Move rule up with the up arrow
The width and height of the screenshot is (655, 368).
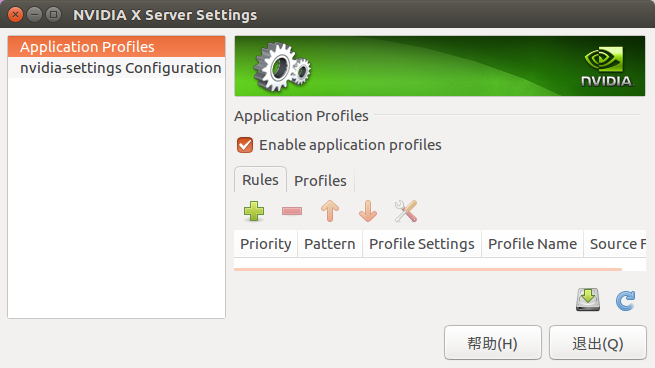point(330,211)
